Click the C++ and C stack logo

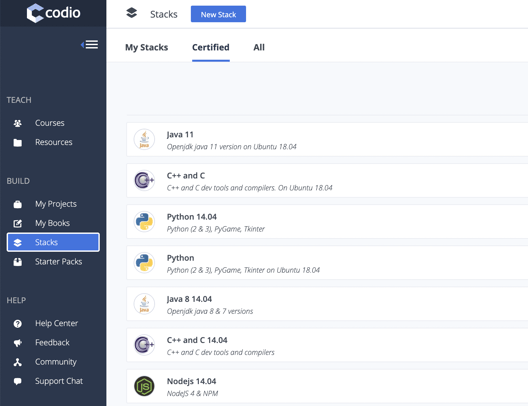pyautogui.click(x=144, y=180)
